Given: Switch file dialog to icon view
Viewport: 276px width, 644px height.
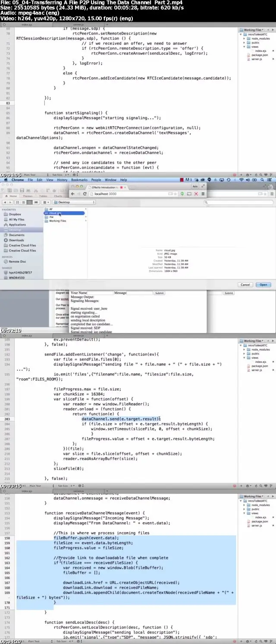Looking at the screenshot, I should 17,202.
